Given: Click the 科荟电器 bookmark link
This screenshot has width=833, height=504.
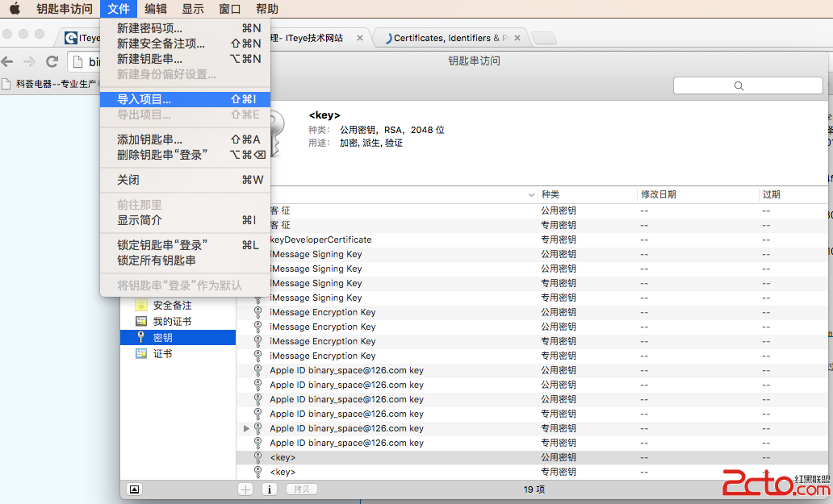Looking at the screenshot, I should tap(48, 83).
